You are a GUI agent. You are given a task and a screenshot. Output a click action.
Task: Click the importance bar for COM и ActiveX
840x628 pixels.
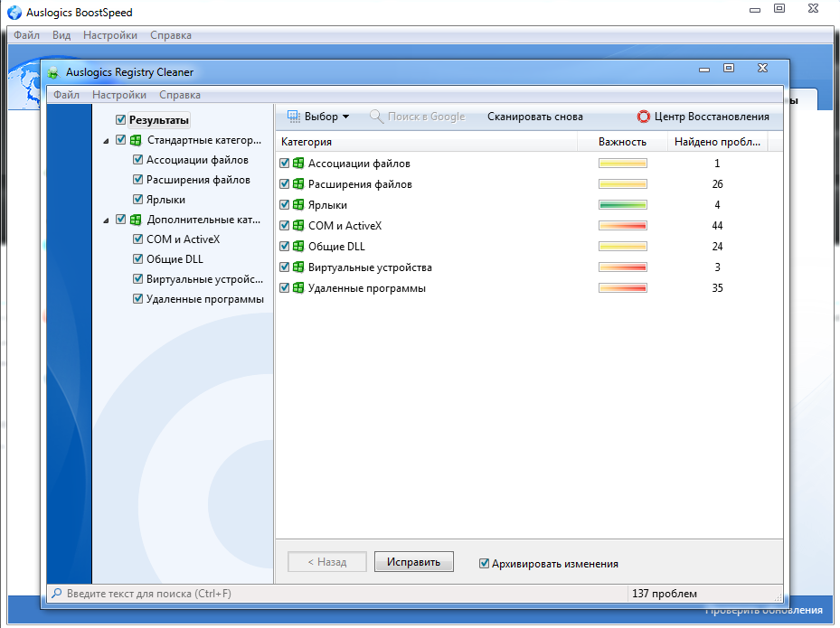point(622,225)
